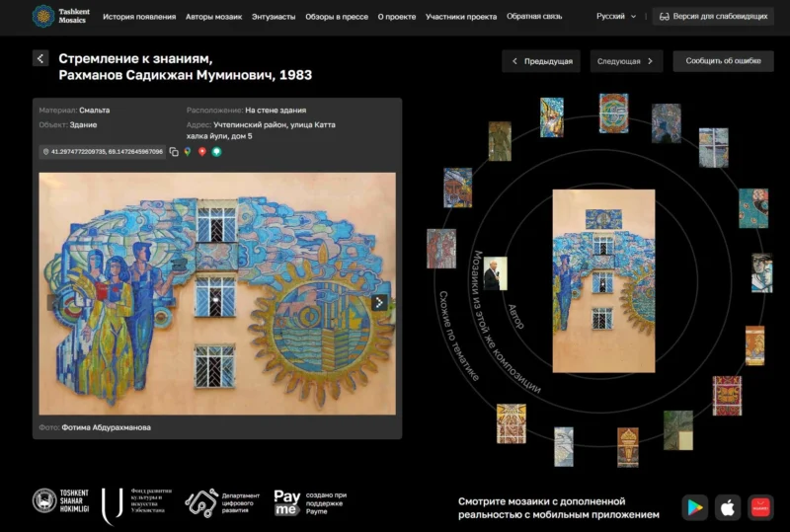Open the Русский language dropdown

point(616,17)
